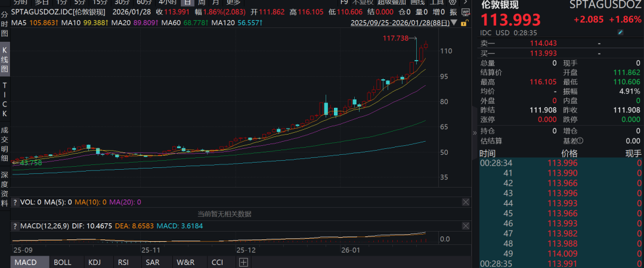Switch chart to 周 weekly period
The height and width of the screenshot is (268, 644).
click(x=200, y=2)
